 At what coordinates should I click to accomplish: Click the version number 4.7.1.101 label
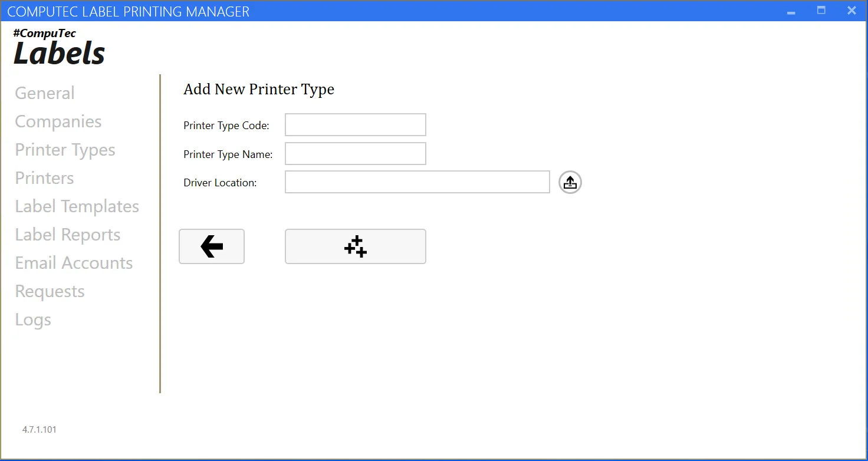coord(39,429)
